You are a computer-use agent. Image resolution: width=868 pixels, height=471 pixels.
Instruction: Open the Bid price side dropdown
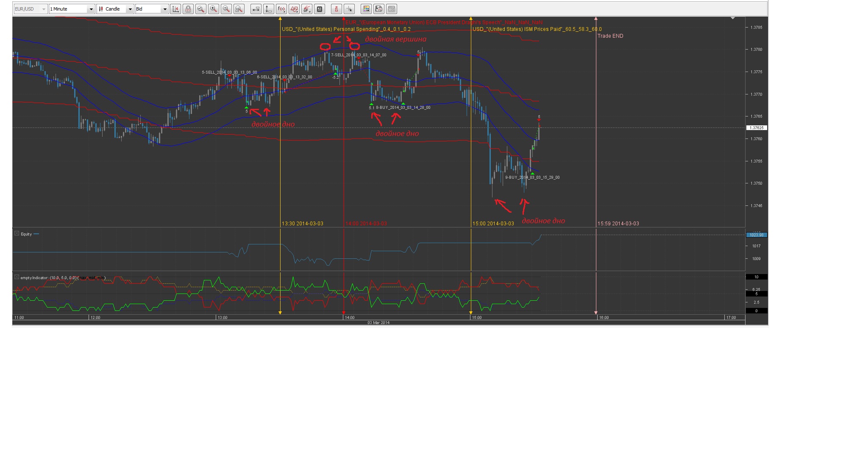coord(152,9)
